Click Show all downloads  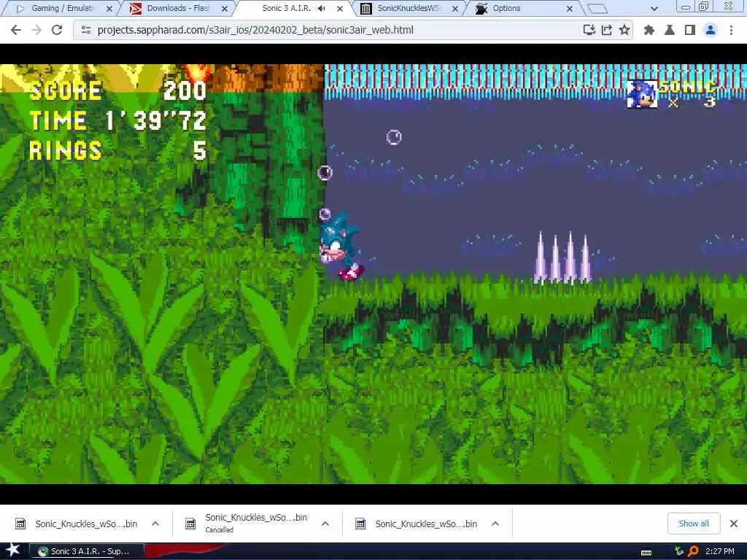(694, 524)
